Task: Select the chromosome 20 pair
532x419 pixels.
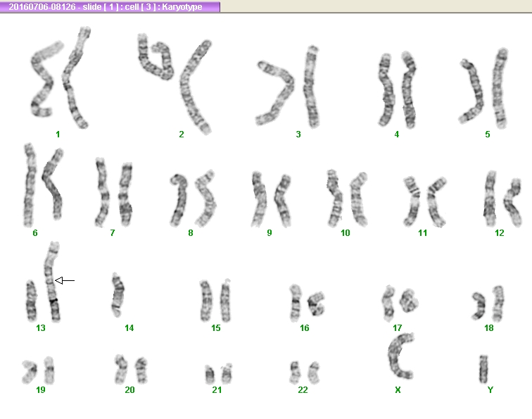Action: click(x=131, y=370)
